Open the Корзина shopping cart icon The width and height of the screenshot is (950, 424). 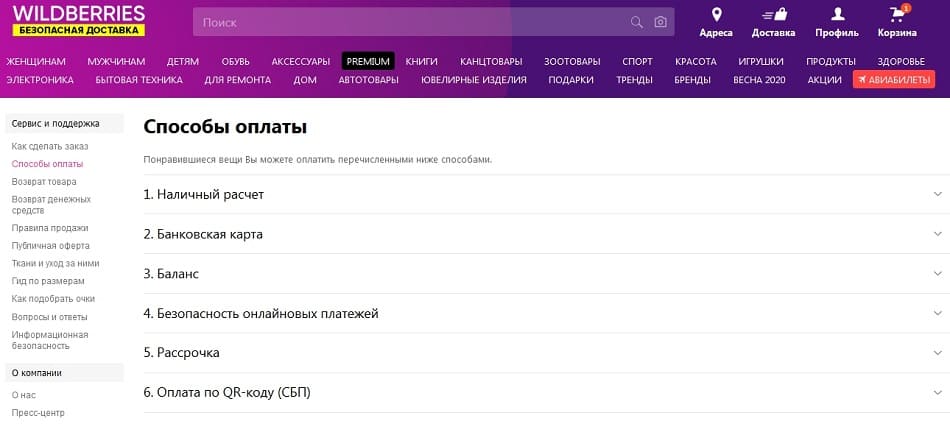[897, 15]
